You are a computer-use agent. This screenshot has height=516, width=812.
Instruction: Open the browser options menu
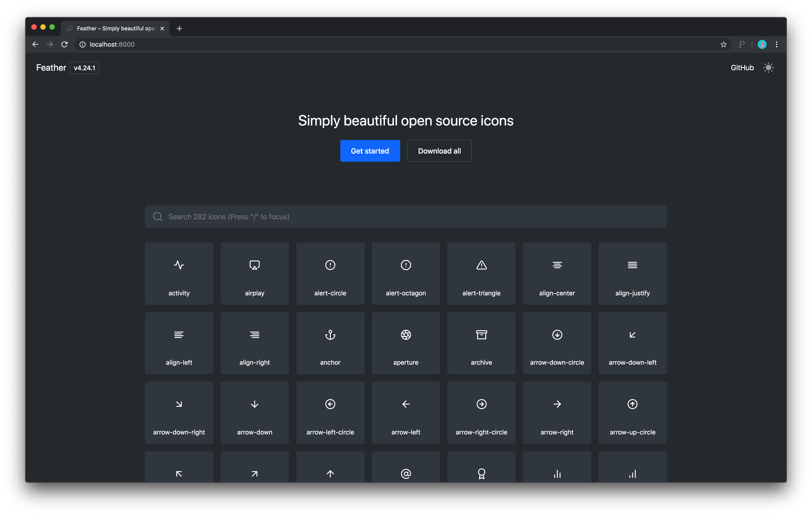(x=777, y=44)
